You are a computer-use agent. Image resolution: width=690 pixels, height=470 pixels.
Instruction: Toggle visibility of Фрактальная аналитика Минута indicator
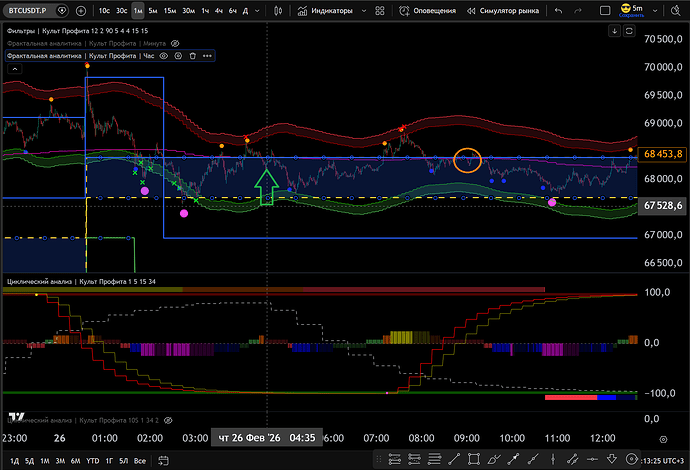point(176,45)
